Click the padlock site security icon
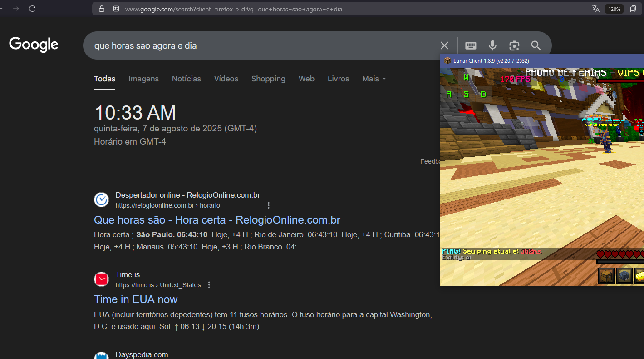 click(x=102, y=9)
